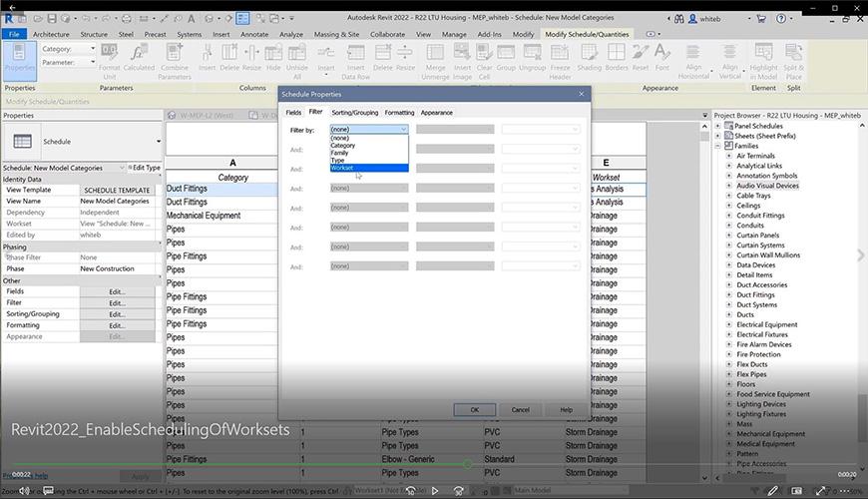Expand the Panel Schedules tree node
Viewport: 868px width, 499px height.
point(718,126)
